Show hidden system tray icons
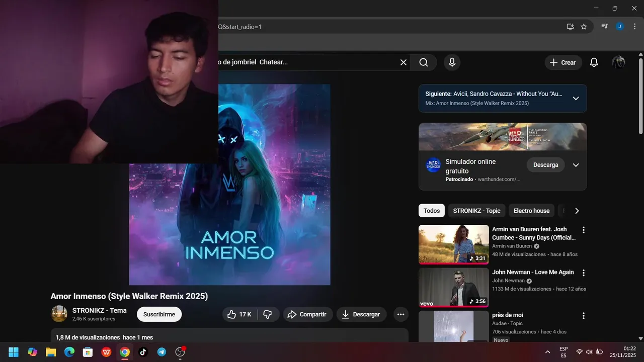 (547, 352)
